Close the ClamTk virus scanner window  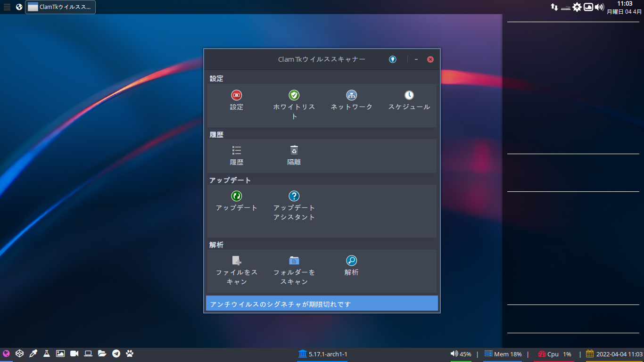(x=430, y=59)
